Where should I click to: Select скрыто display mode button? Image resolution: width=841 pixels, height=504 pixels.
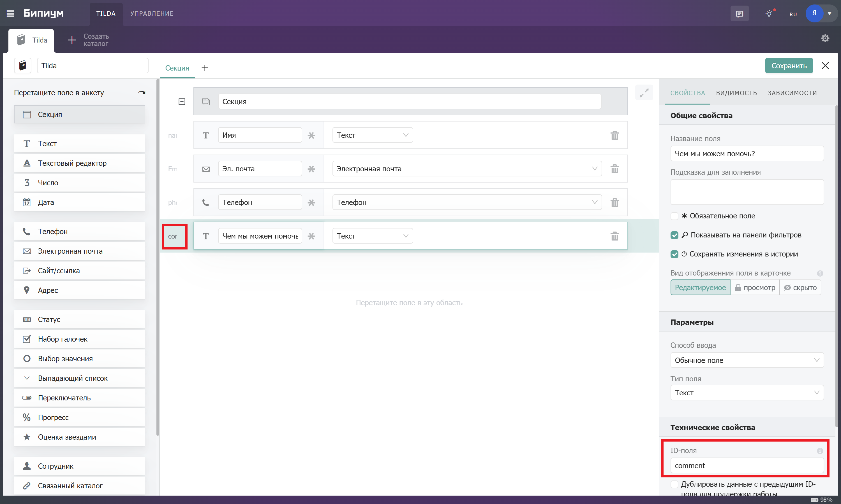pyautogui.click(x=800, y=288)
